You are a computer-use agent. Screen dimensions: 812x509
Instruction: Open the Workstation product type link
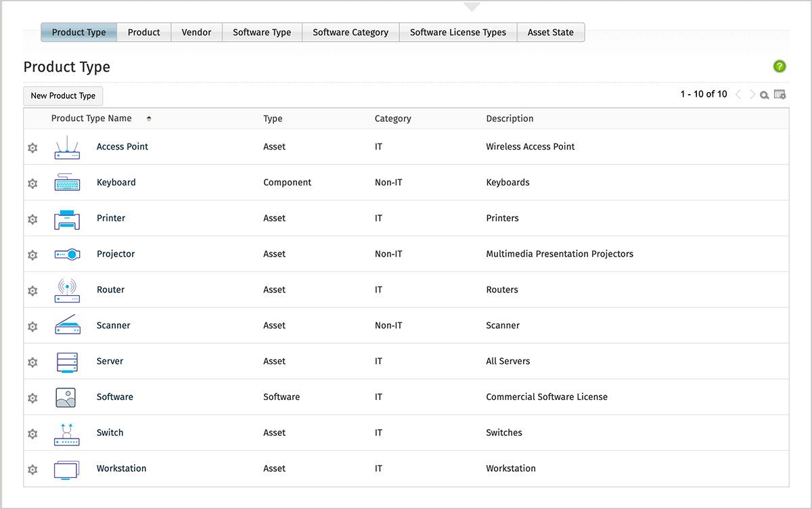point(121,468)
